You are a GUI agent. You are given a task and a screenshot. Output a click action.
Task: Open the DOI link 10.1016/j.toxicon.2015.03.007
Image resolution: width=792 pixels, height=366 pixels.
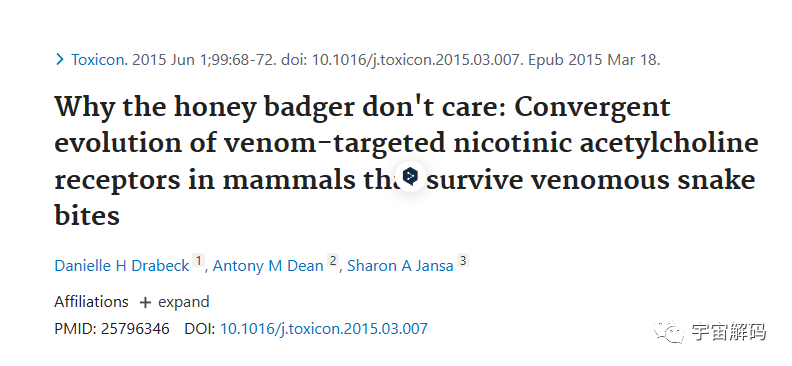324,329
